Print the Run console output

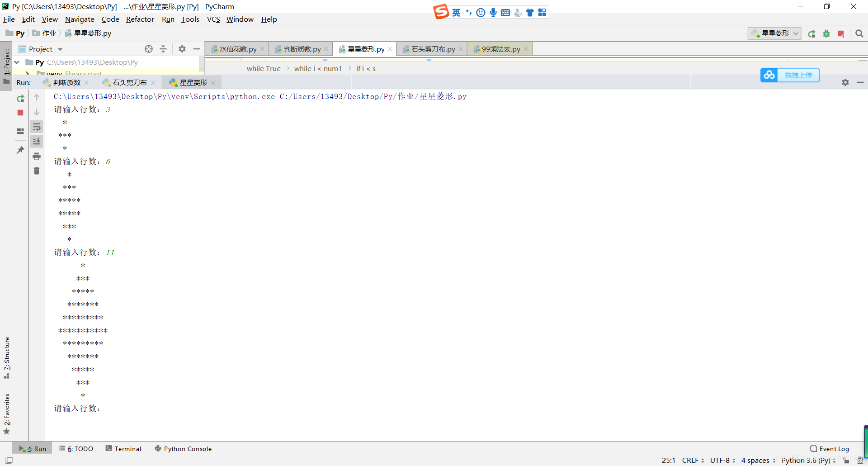click(37, 157)
